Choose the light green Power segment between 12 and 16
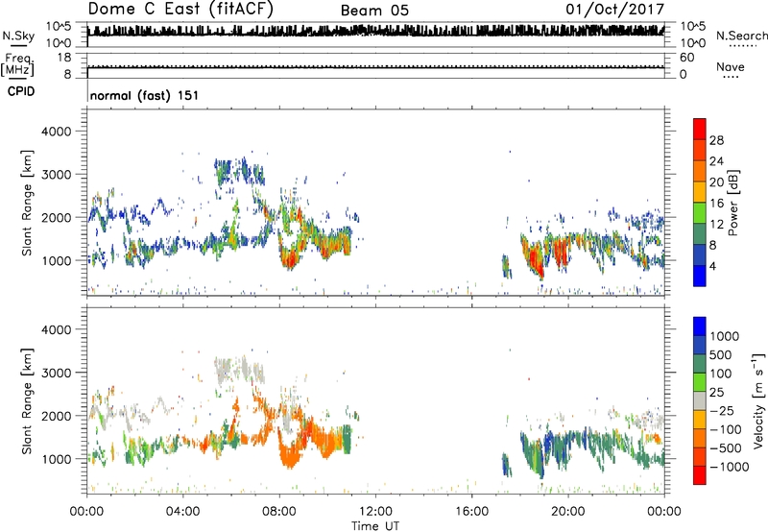This screenshot has height=532, width=768. coord(700,213)
